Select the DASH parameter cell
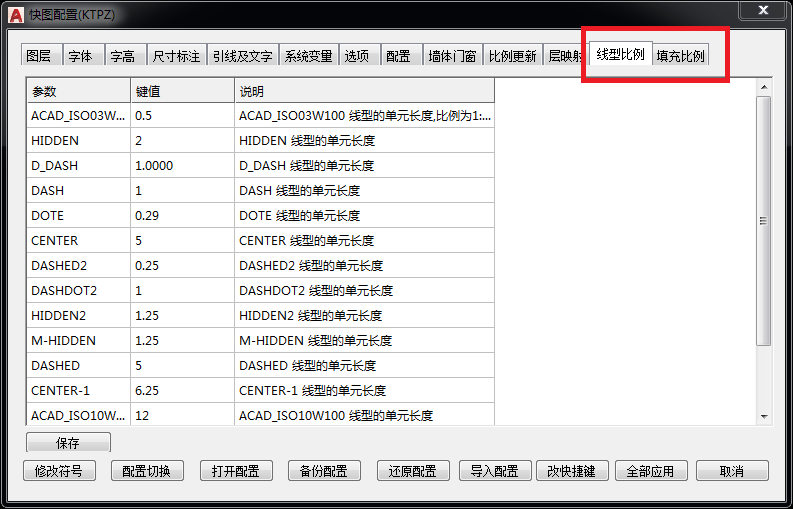Viewport: 793px width, 509px height. 78,191
